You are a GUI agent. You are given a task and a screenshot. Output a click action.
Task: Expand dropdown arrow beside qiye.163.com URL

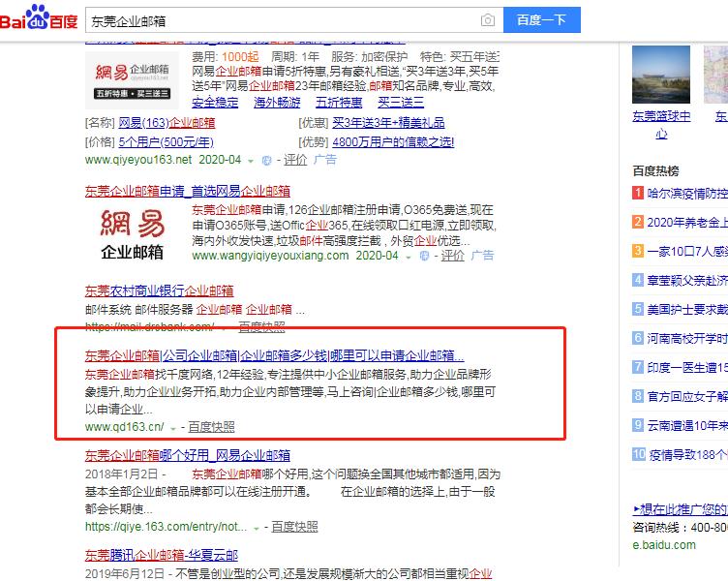[257, 528]
